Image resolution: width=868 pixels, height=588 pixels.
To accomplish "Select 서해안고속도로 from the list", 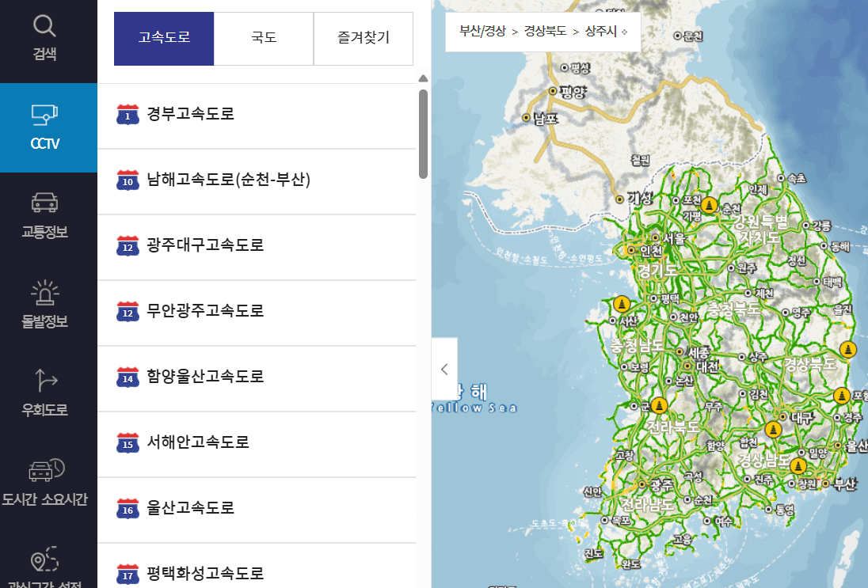I will pyautogui.click(x=257, y=444).
